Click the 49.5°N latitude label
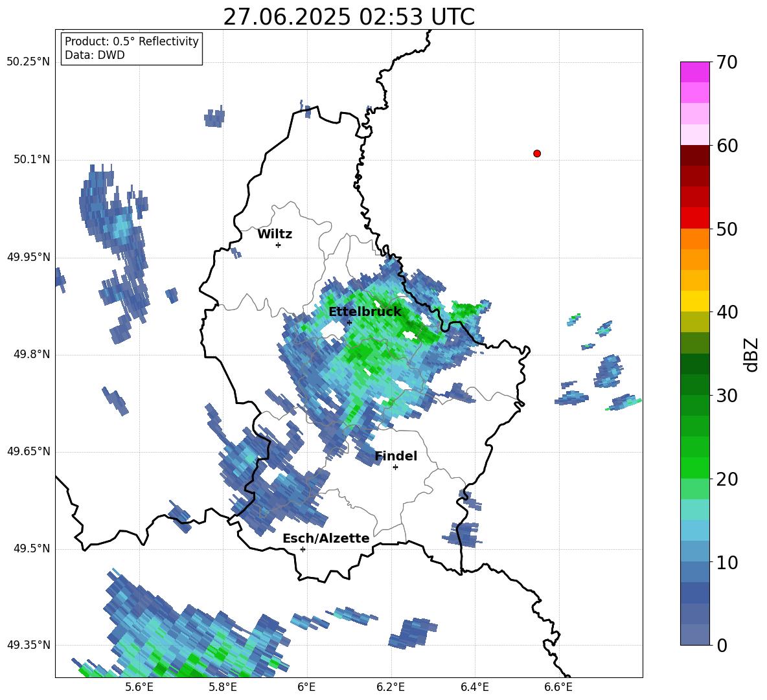Image resolution: width=767 pixels, height=700 pixels. point(32,548)
